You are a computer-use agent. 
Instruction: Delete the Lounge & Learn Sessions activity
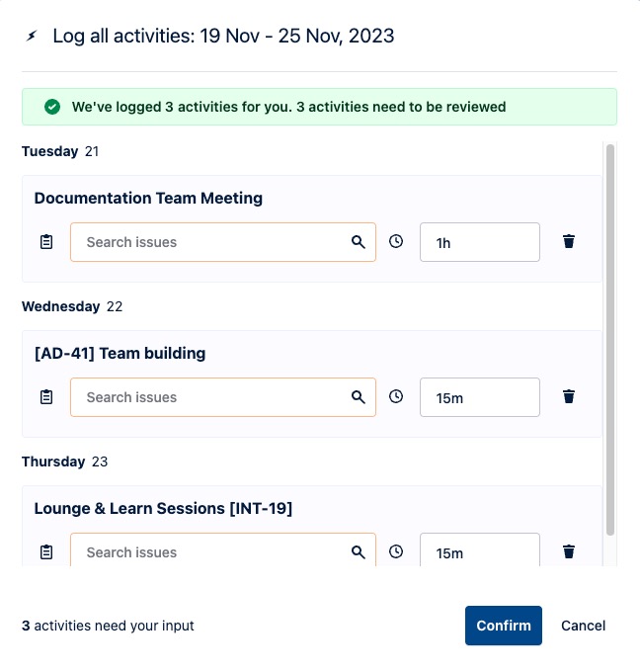click(x=569, y=551)
